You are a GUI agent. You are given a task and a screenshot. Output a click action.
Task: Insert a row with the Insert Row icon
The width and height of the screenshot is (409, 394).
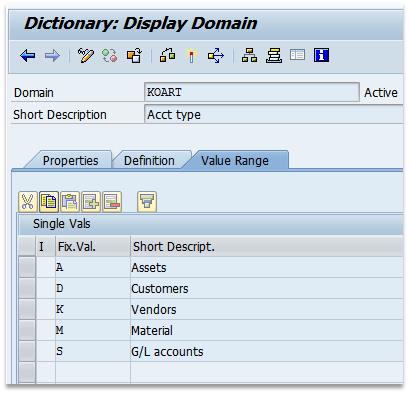91,202
